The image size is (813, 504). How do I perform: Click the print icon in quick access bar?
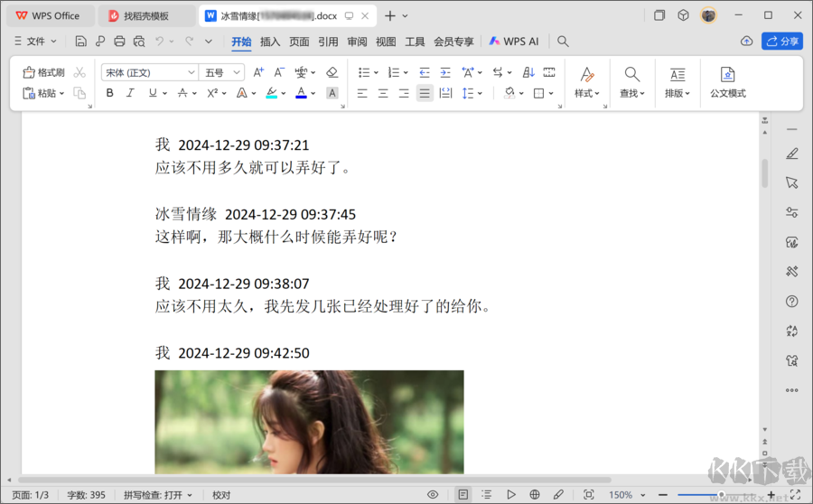pyautogui.click(x=119, y=42)
